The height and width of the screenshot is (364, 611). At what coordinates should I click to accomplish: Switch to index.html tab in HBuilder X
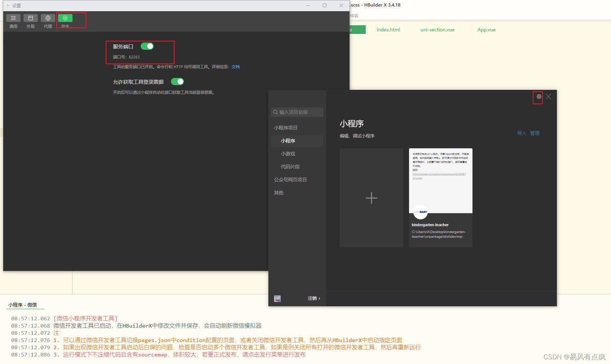pyautogui.click(x=388, y=30)
